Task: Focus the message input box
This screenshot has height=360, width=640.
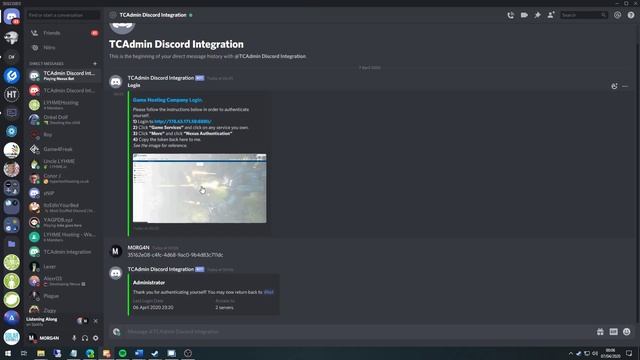Action: [359, 332]
